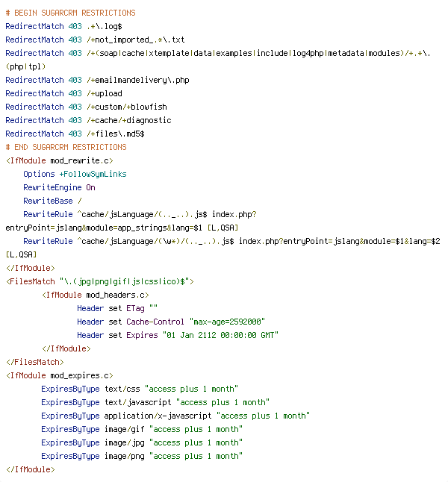Viewport: 448px width, 482px height.
Task: Click the 'ExpiresByType image/gif' line
Action: 142,430
